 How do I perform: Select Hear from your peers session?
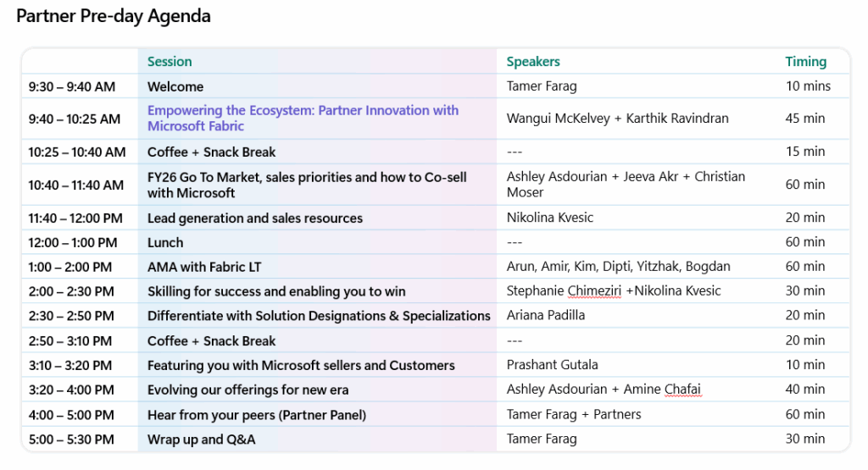257,414
